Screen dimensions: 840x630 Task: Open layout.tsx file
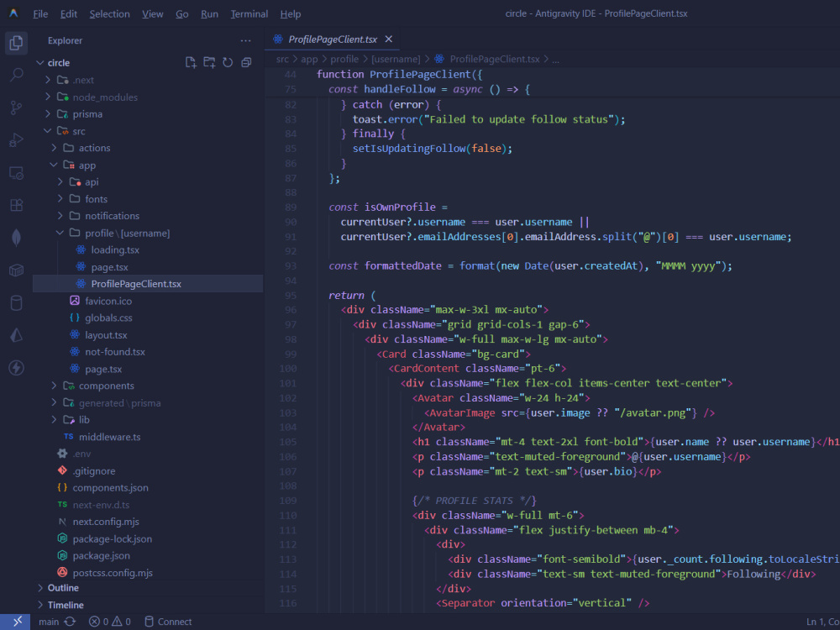tap(148, 335)
